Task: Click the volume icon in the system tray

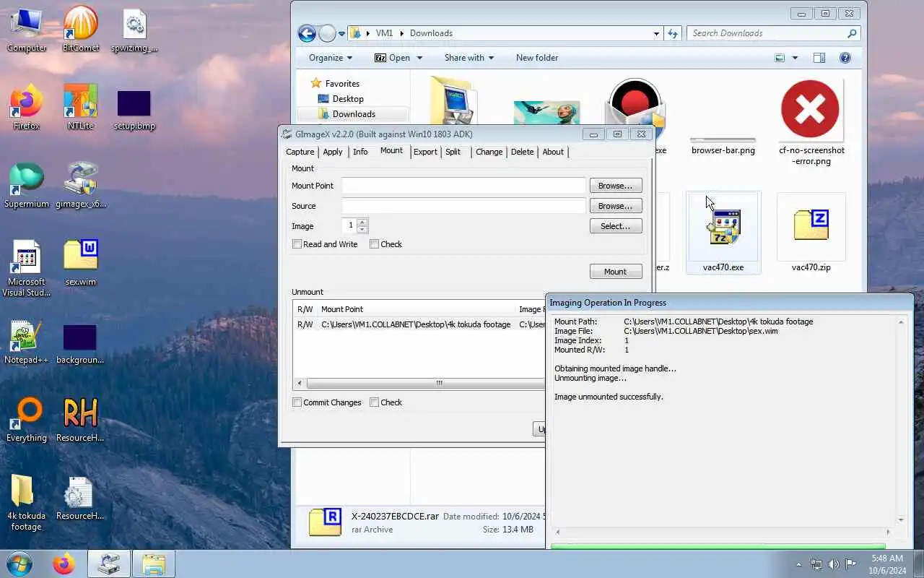Action: click(834, 564)
